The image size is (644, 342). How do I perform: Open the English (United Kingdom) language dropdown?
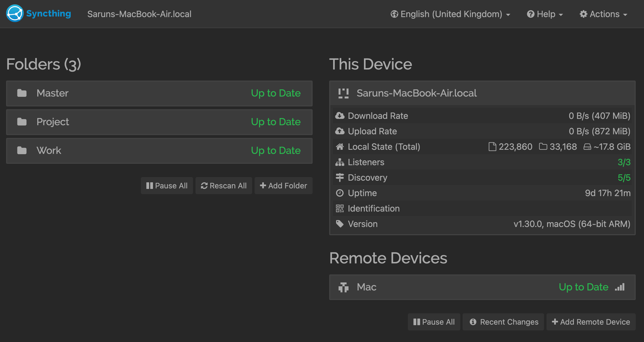[x=450, y=14]
